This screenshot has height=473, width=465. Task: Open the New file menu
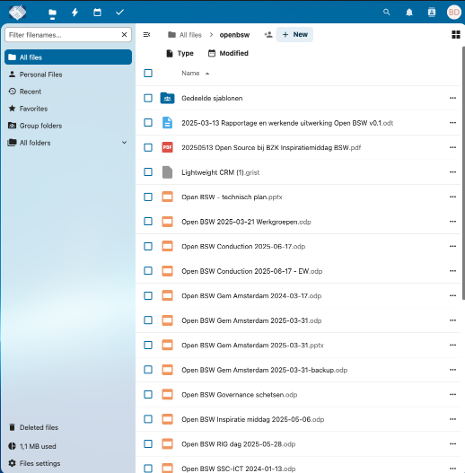295,34
